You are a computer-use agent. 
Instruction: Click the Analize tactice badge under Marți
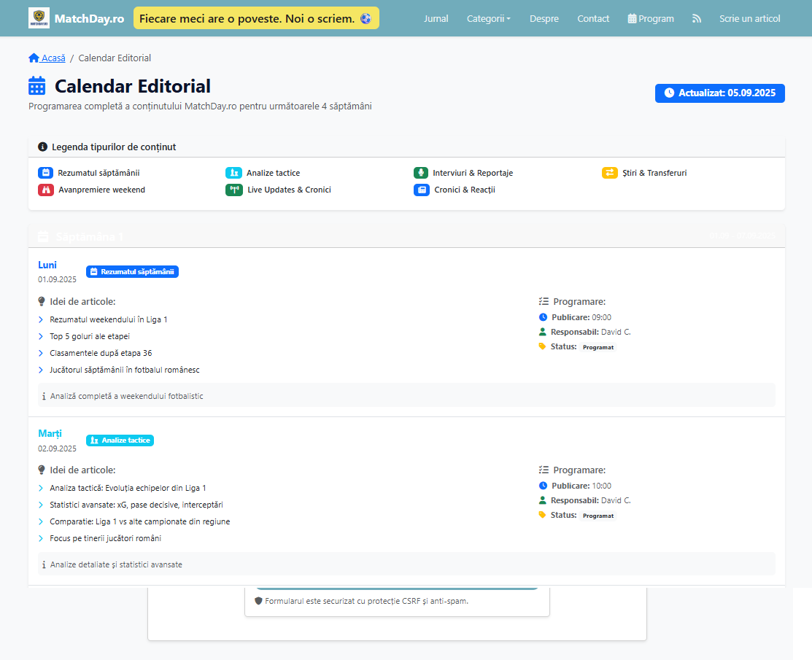pyautogui.click(x=120, y=440)
